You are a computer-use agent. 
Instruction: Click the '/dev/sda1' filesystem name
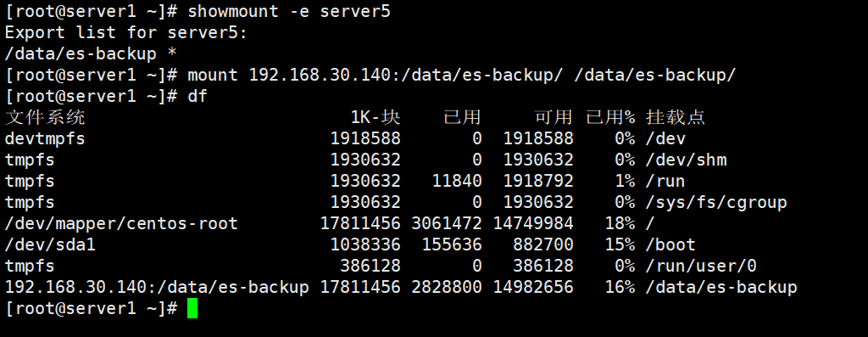pos(50,245)
